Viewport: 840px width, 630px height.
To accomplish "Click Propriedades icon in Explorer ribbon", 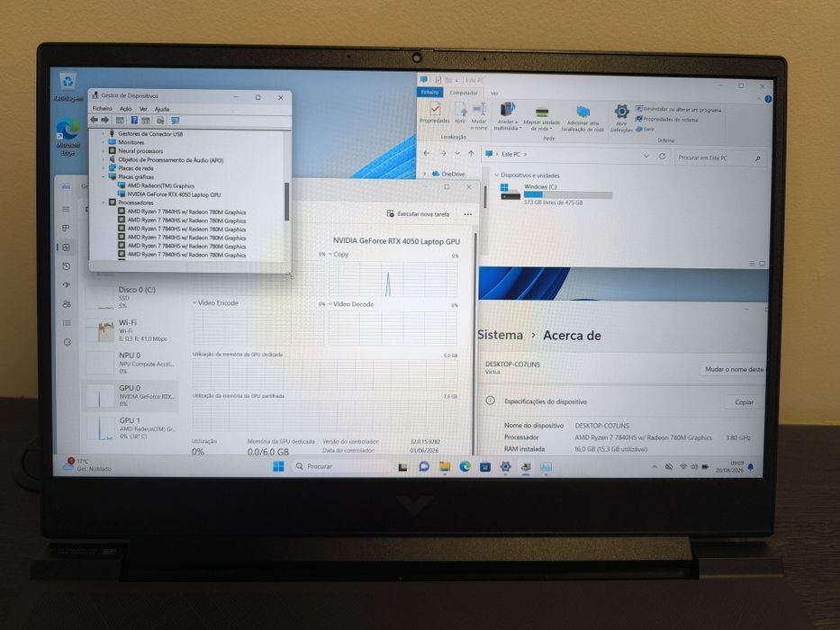I will [435, 112].
